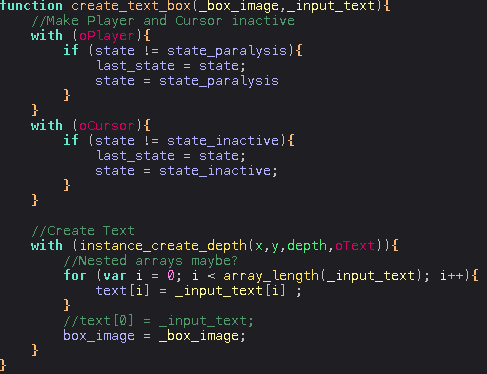Screen dimensions: 487x374
Task: Click the condition "state != state_inactive"
Action: (187, 141)
